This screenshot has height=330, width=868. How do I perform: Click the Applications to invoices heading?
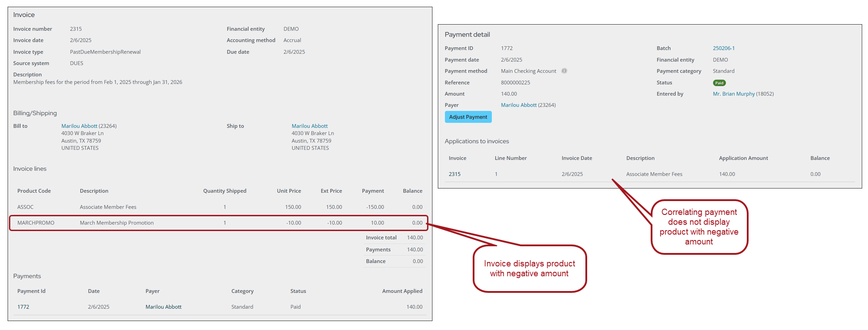pyautogui.click(x=477, y=141)
